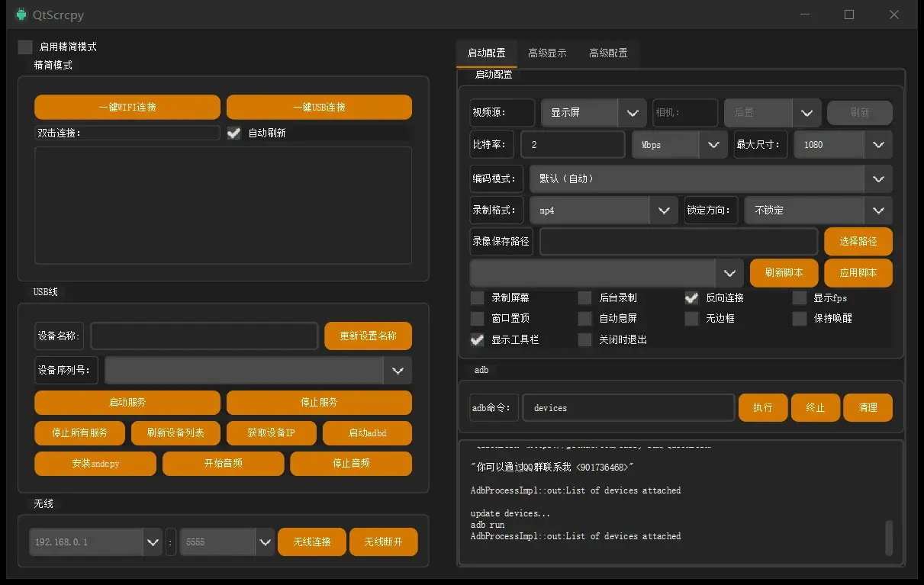
Task: Click the 刷新设备列表 button
Action: pos(175,432)
